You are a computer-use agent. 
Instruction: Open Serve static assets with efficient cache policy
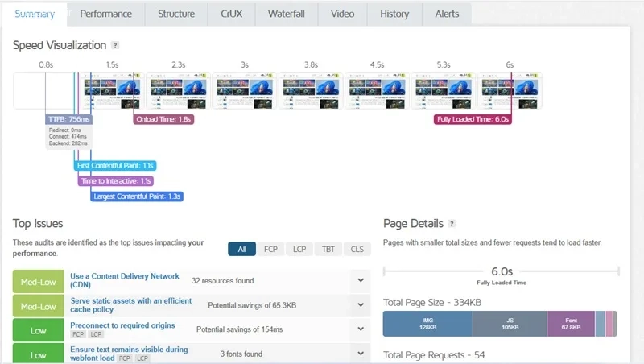(130, 305)
